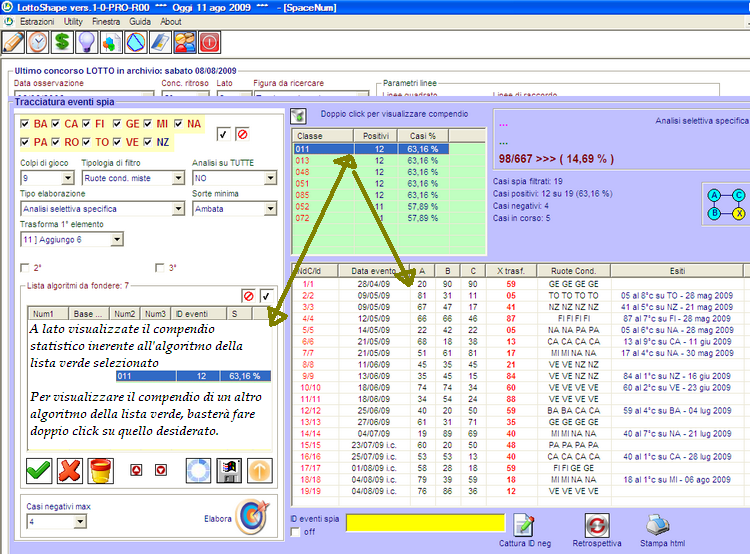The height and width of the screenshot is (554, 750).
Task: Click the two people users icon
Action: [185, 43]
